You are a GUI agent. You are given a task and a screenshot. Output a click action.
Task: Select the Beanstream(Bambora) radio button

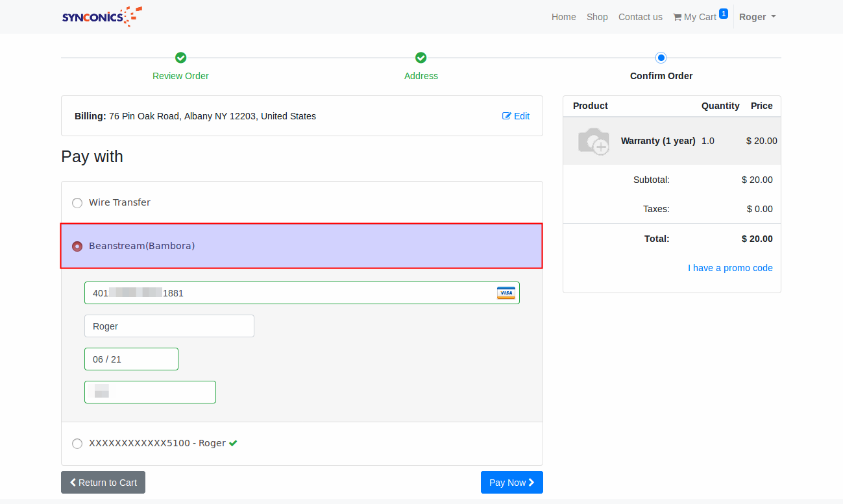pos(77,246)
